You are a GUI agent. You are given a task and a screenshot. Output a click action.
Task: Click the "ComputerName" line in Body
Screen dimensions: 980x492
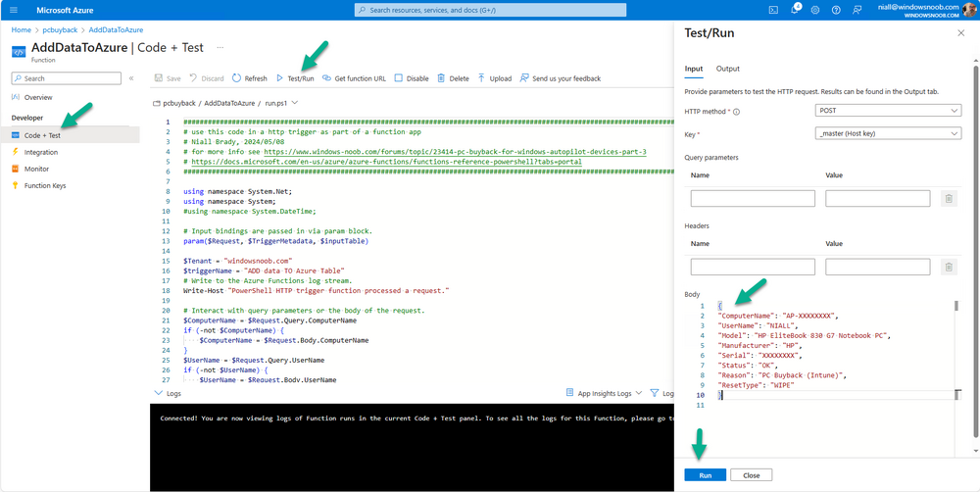tap(778, 317)
